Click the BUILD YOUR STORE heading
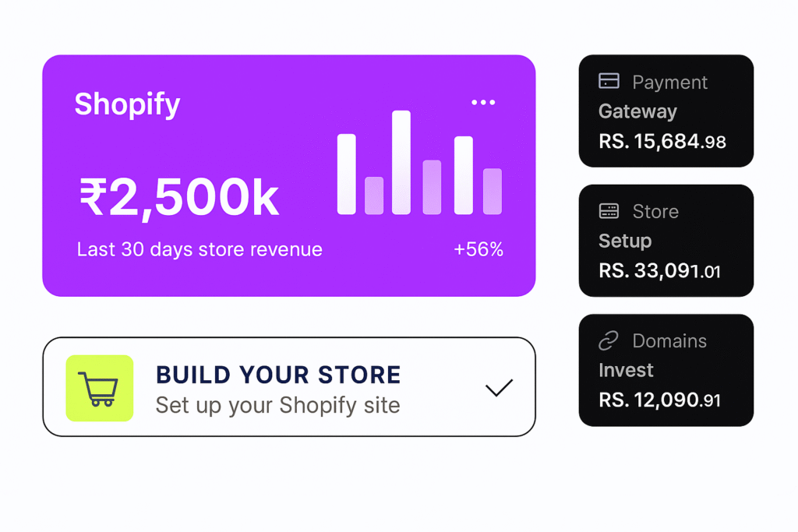This screenshot has width=798, height=532. [278, 375]
